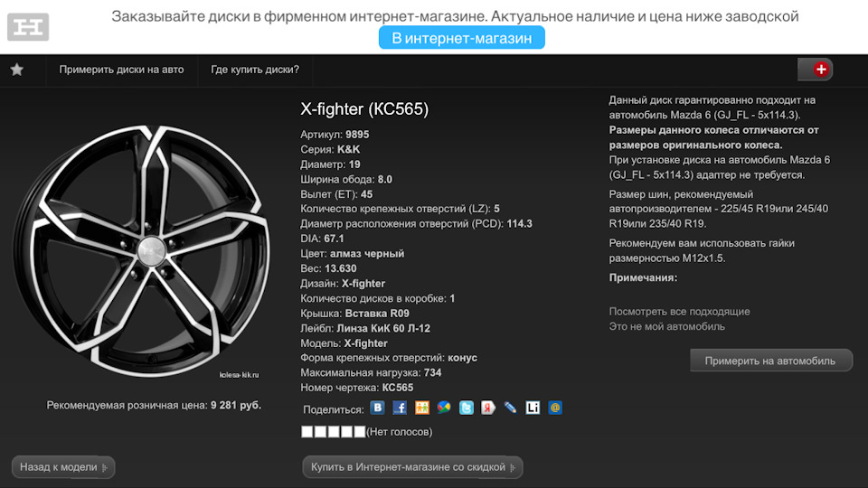868x488 pixels.
Task: Click the '(Нет голосов)' rating text
Action: pos(399,432)
